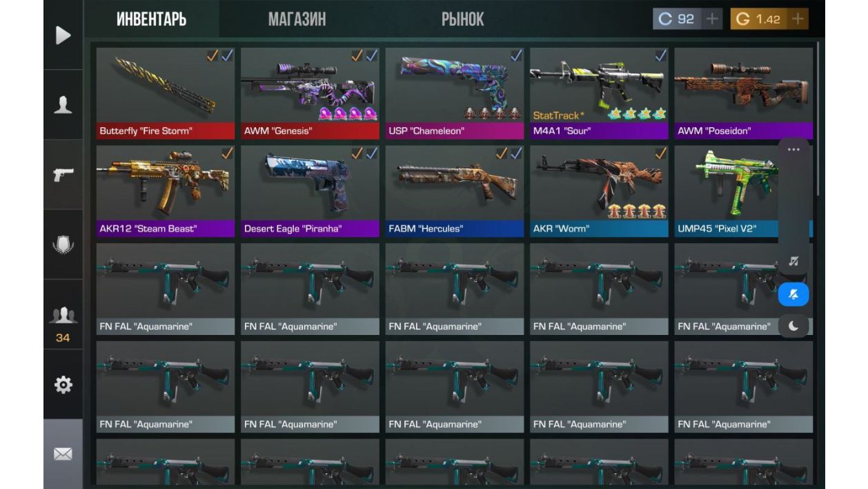Select the AKR12 "Steam Beast" item
This screenshot has width=868, height=489.
click(x=166, y=191)
